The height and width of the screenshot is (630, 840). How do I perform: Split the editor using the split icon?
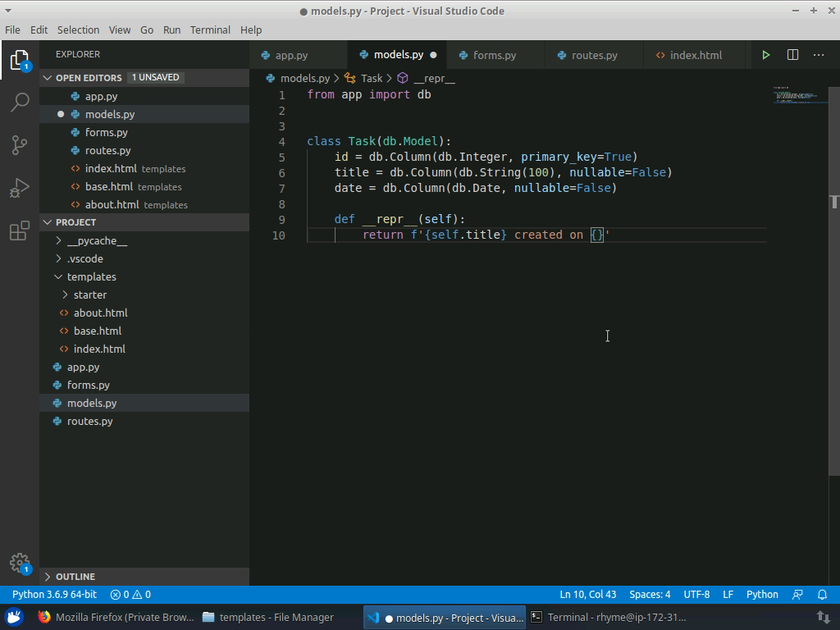[x=792, y=55]
